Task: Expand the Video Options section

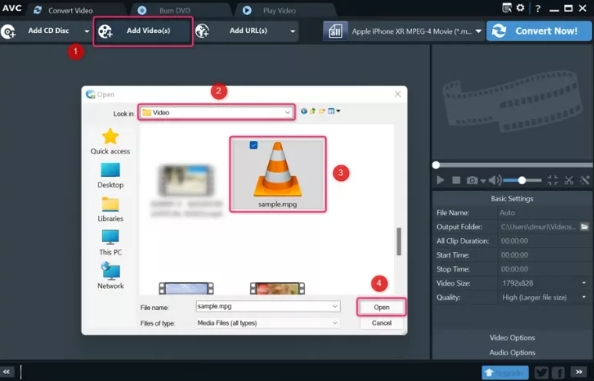Action: point(512,337)
